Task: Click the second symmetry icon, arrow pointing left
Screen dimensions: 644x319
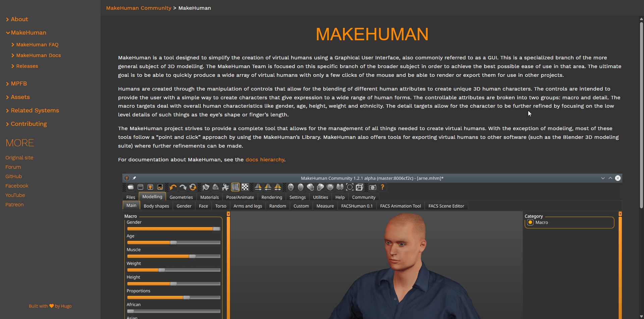Action: pos(268,187)
